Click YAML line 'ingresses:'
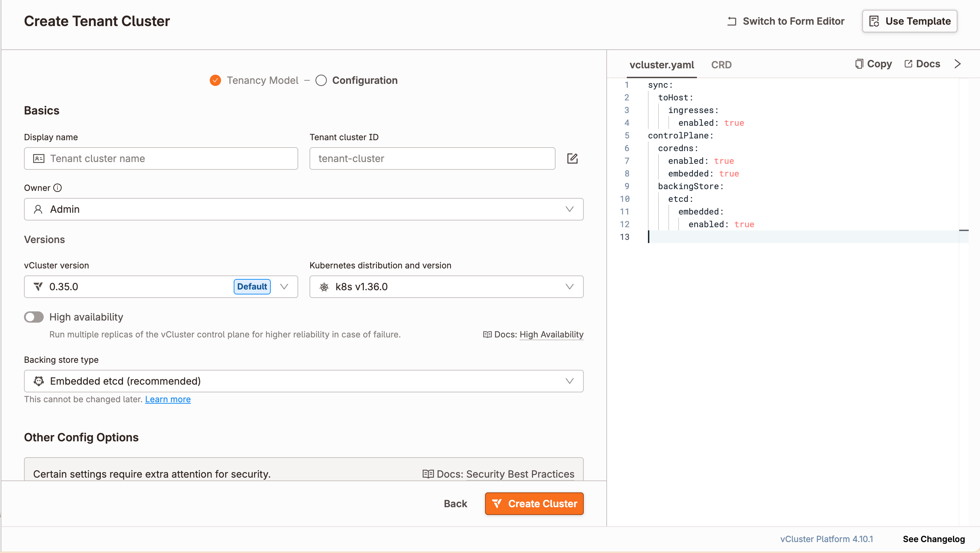The height and width of the screenshot is (553, 980). (x=693, y=110)
